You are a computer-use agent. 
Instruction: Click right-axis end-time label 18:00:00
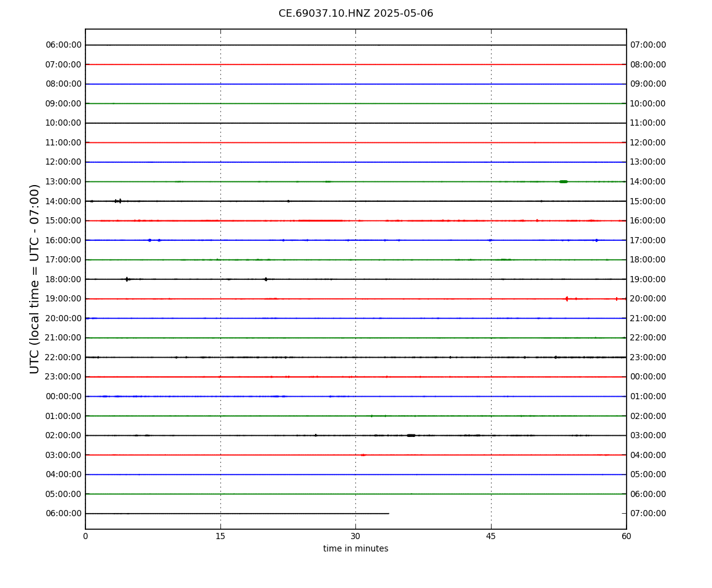648,260
